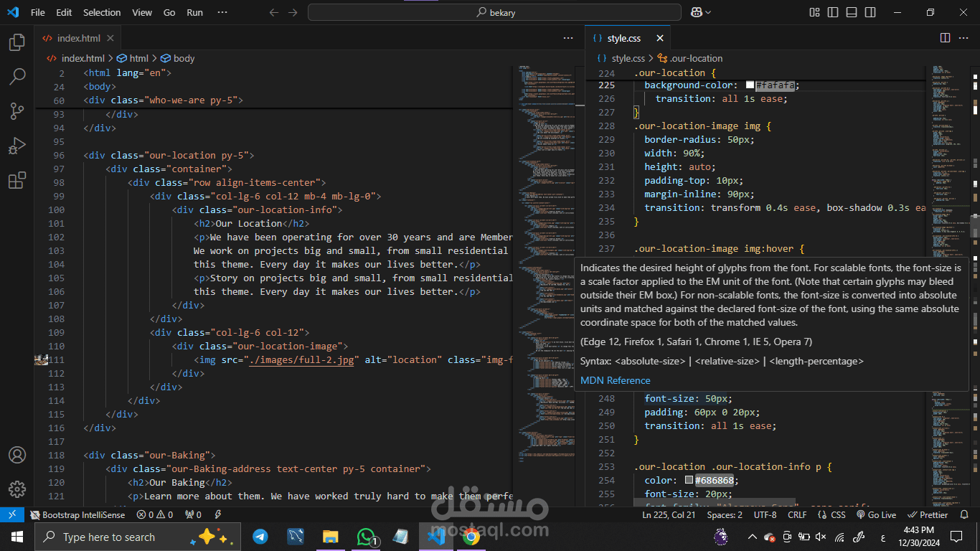
Task: Open the Run and Debug view
Action: 17,146
